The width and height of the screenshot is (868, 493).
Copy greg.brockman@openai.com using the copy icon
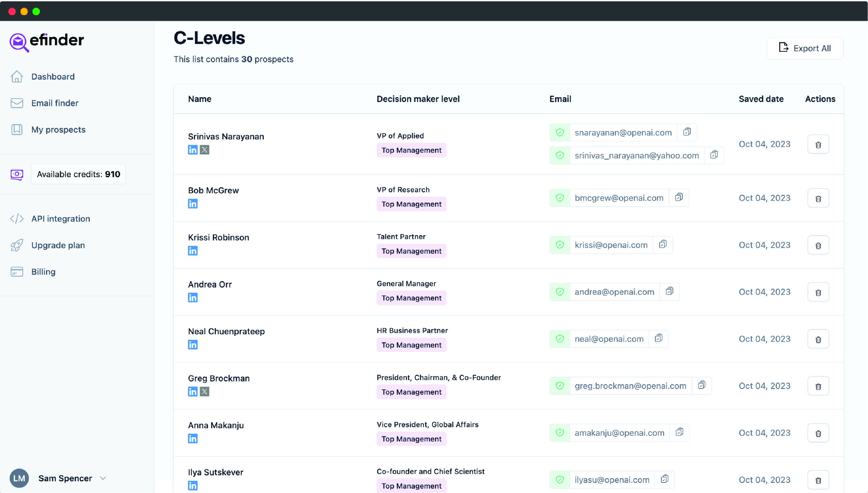click(x=702, y=386)
